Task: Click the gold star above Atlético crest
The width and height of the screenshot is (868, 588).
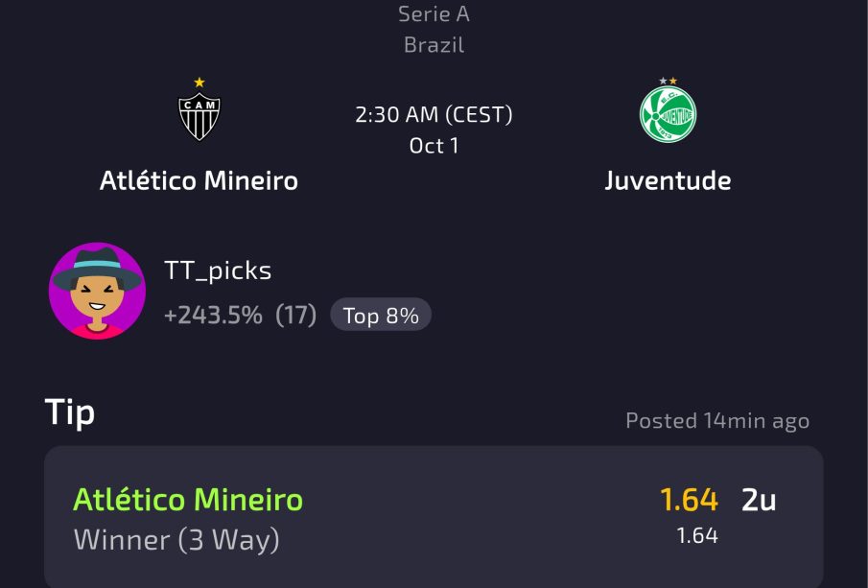Action: tap(199, 82)
